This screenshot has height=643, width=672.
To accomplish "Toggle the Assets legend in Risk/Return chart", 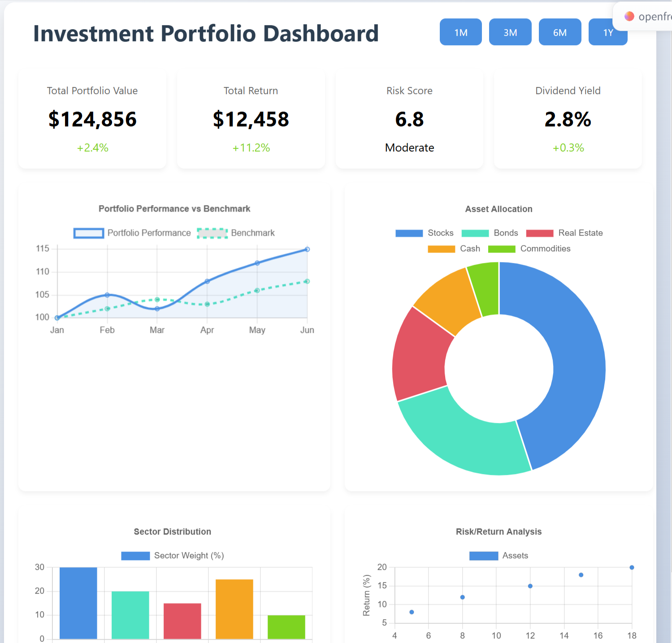I will click(499, 556).
